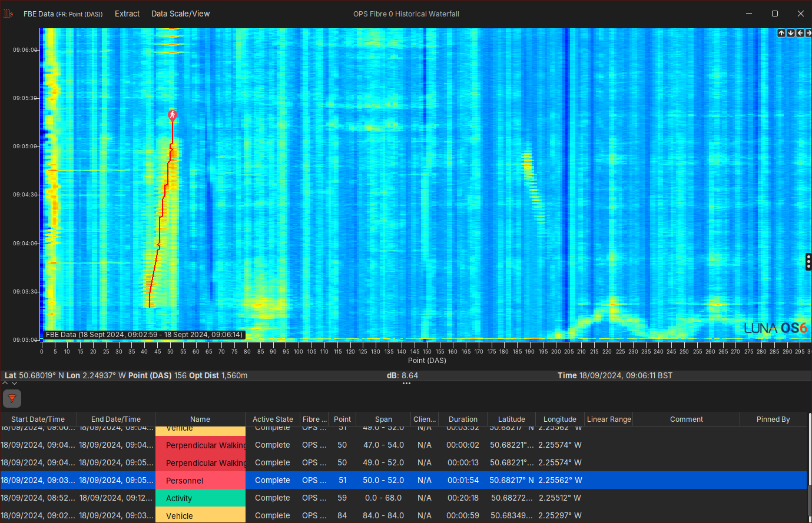Click the app logo in title bar
This screenshot has height=523, width=812.
tap(8, 14)
